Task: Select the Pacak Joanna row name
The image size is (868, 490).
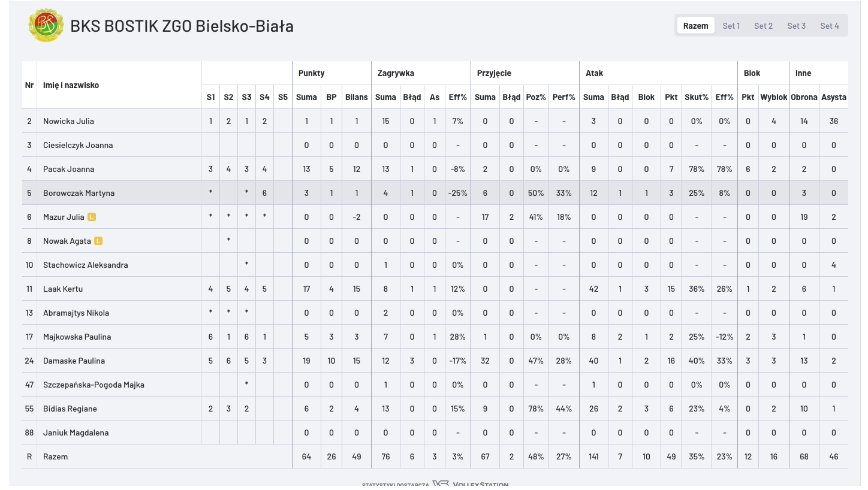Action: point(68,169)
